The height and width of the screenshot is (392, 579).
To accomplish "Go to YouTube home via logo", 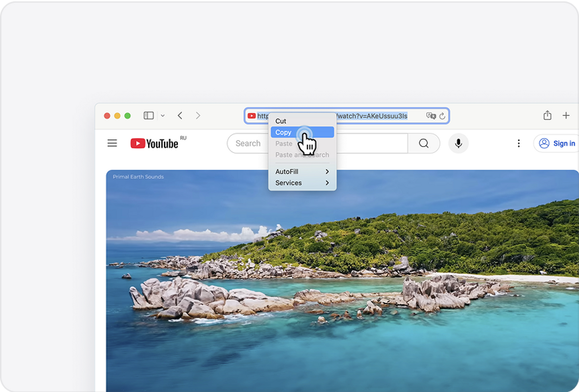I will tap(154, 144).
